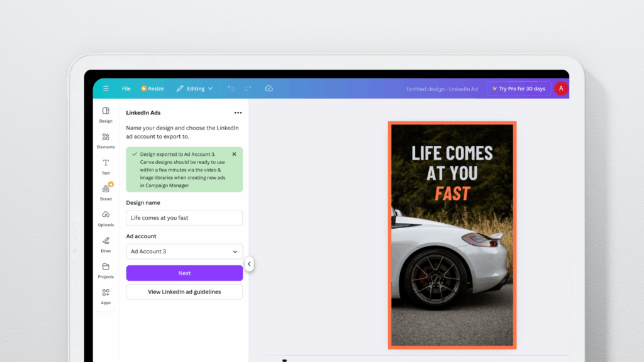Start Try Pro for 30 days
644x362 pixels.
click(x=519, y=89)
